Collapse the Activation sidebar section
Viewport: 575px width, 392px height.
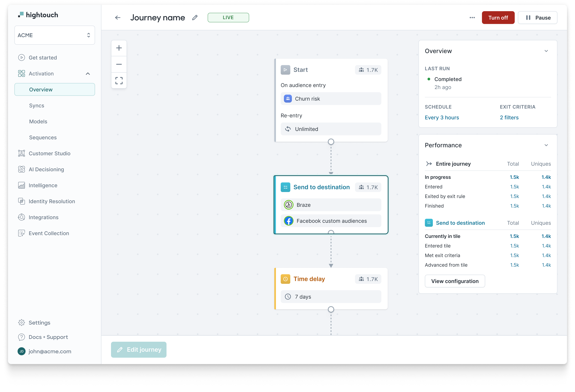pos(88,74)
